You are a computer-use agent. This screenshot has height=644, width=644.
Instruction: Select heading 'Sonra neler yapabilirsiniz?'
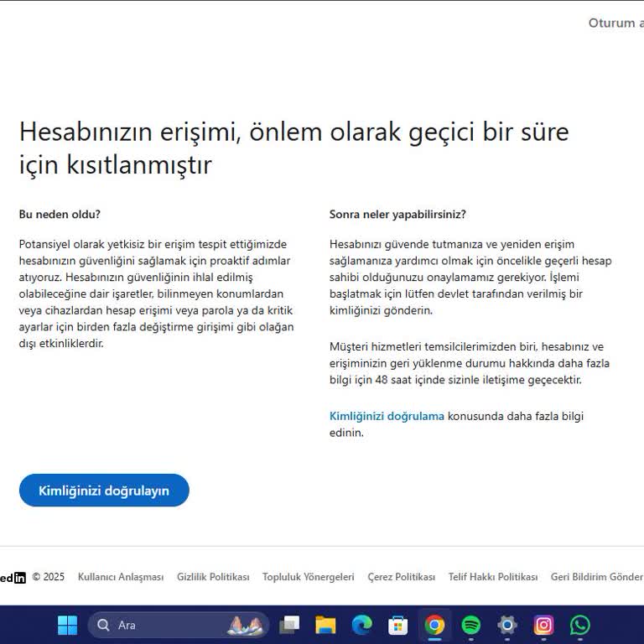[397, 215]
